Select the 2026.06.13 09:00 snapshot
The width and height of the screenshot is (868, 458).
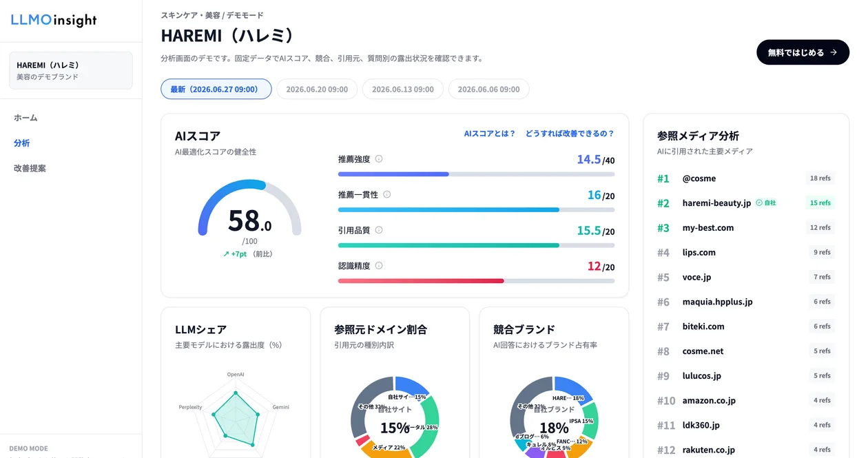(403, 89)
